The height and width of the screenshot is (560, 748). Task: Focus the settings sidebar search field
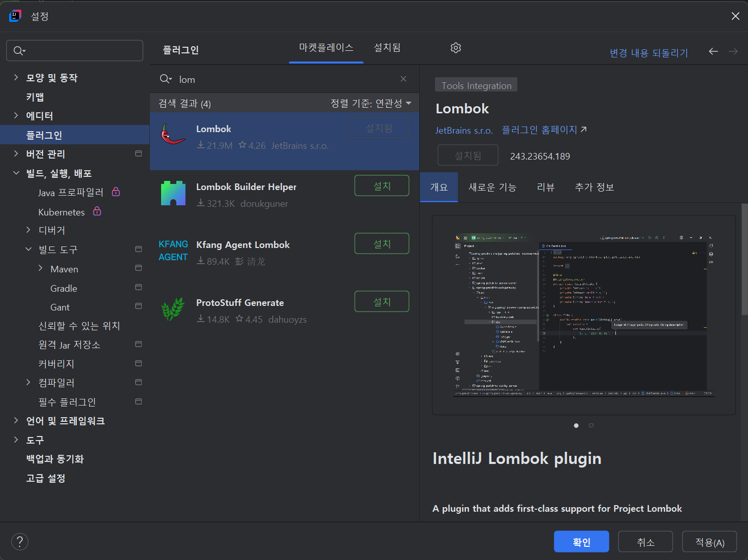(x=75, y=51)
